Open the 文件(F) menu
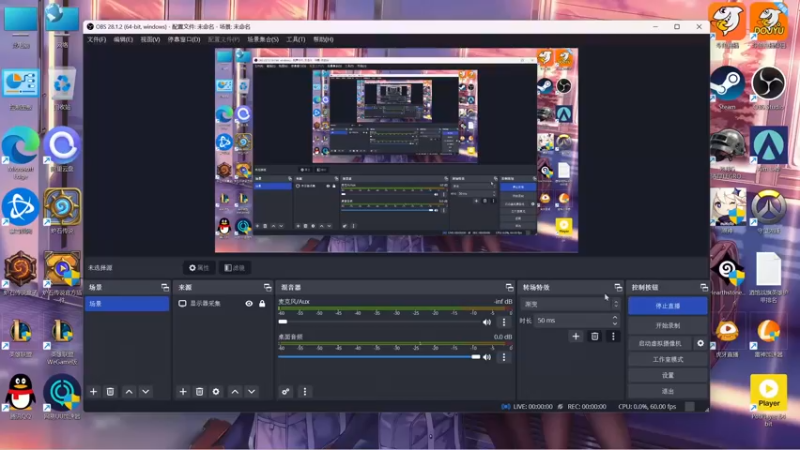The height and width of the screenshot is (450, 800). click(96, 39)
